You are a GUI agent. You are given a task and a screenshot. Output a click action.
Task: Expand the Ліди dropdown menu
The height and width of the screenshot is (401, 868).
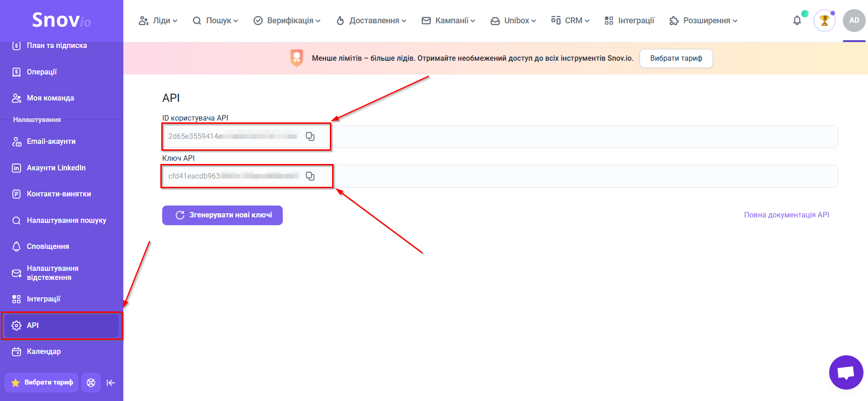point(158,21)
